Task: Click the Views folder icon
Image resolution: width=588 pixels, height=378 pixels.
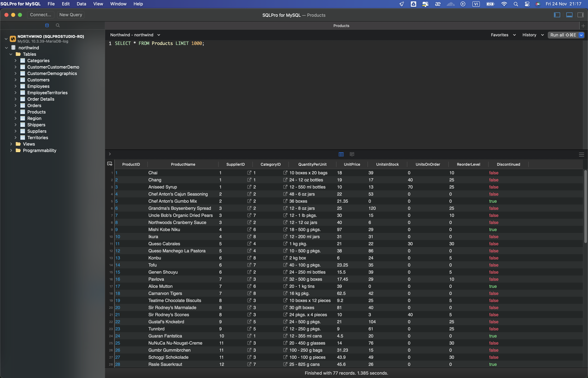Action: pyautogui.click(x=18, y=144)
